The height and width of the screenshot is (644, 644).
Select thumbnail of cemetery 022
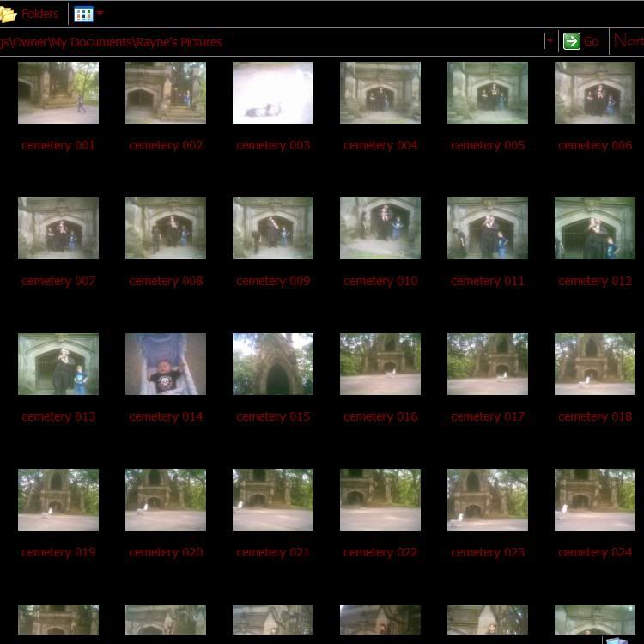[380, 500]
